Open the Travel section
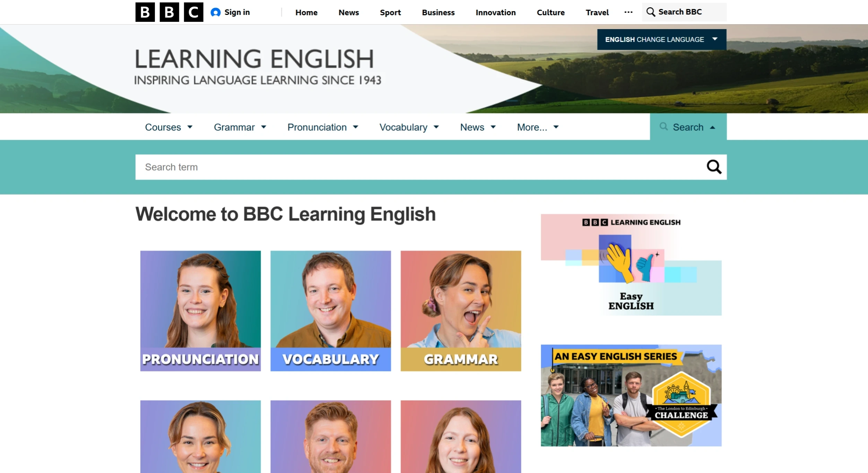Screen dimensions: 868x473 pyautogui.click(x=597, y=12)
